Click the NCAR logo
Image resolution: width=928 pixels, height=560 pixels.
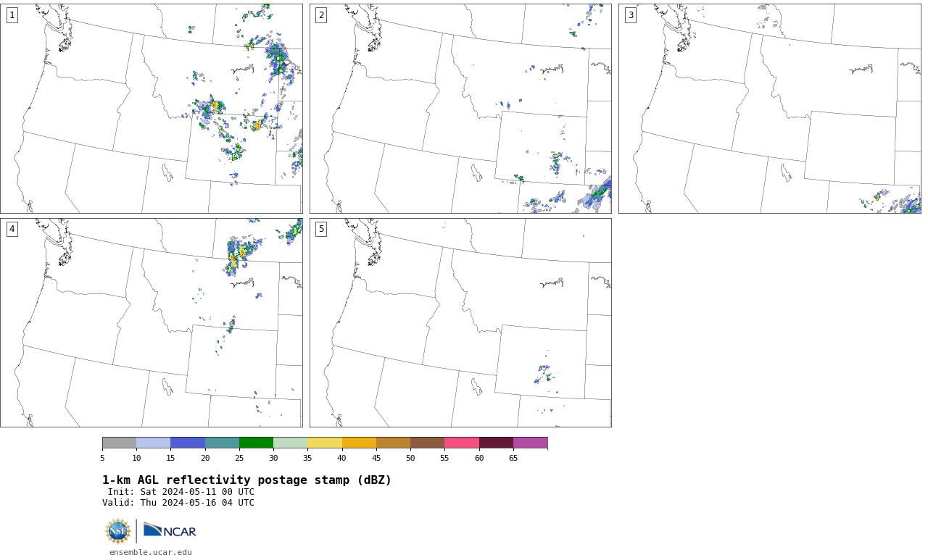170,530
